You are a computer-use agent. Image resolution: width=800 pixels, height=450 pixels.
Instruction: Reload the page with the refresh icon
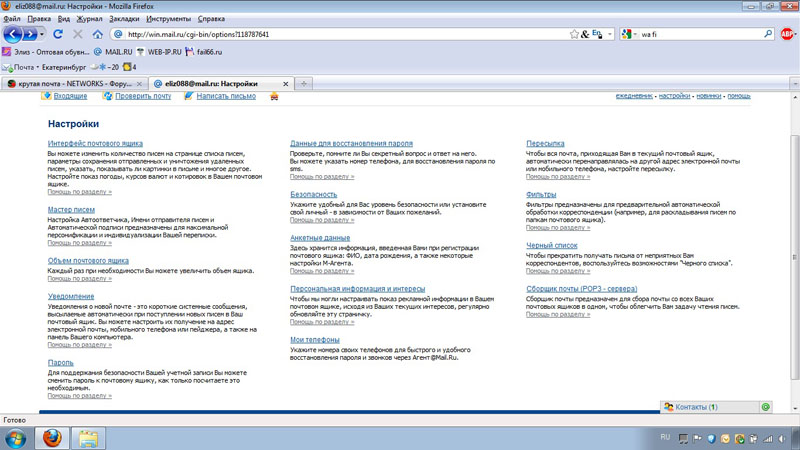(x=58, y=34)
